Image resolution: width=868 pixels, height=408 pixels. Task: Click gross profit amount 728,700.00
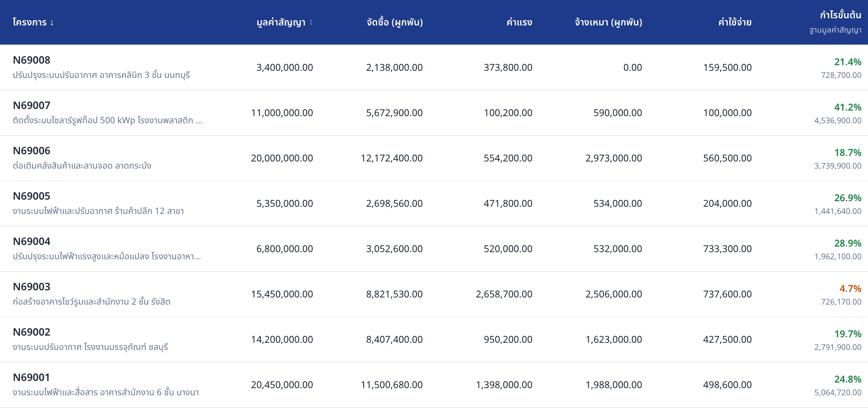click(x=841, y=75)
